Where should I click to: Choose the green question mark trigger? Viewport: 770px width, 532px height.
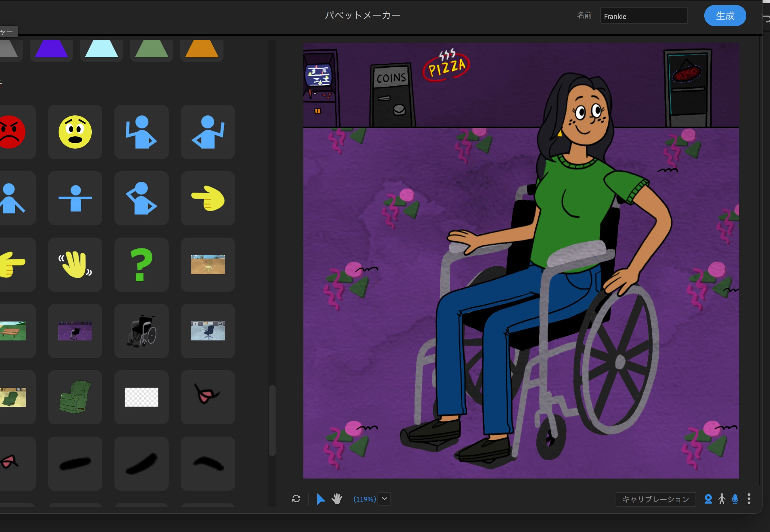(x=141, y=265)
